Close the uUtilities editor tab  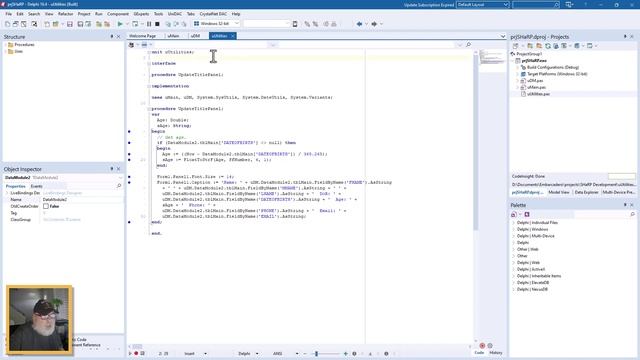coord(233,36)
